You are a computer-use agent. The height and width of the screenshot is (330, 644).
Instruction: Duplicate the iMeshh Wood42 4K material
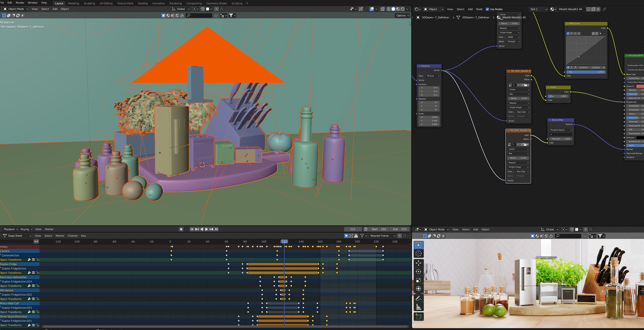593,9
